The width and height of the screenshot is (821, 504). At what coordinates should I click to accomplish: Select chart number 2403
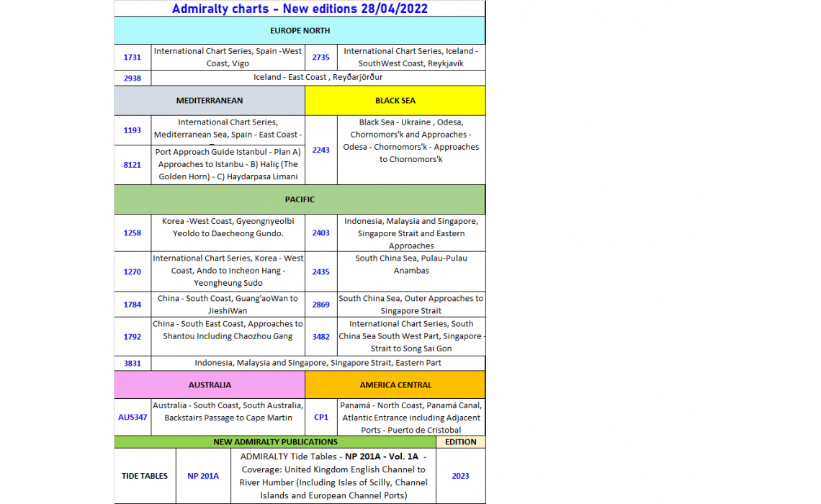coord(321,233)
